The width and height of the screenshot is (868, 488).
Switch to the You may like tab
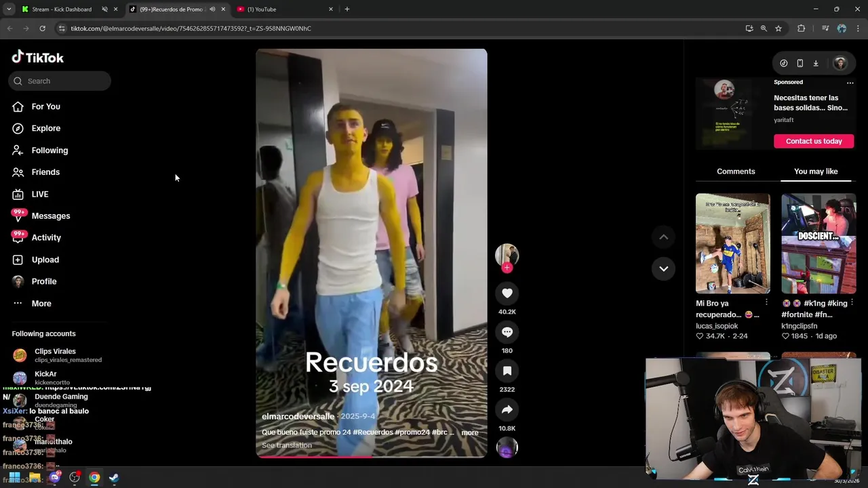coord(816,171)
